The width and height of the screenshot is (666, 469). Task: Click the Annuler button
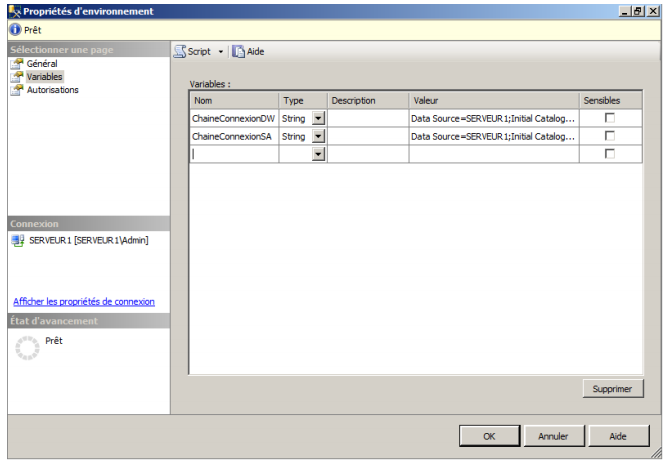point(553,436)
